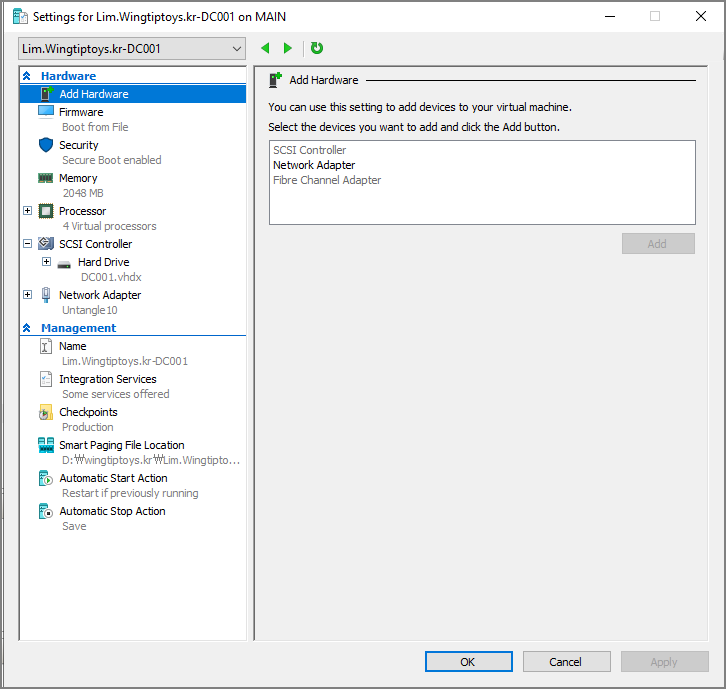Image resolution: width=726 pixels, height=689 pixels.
Task: Select SCSI Controller in settings tree
Action: click(95, 244)
